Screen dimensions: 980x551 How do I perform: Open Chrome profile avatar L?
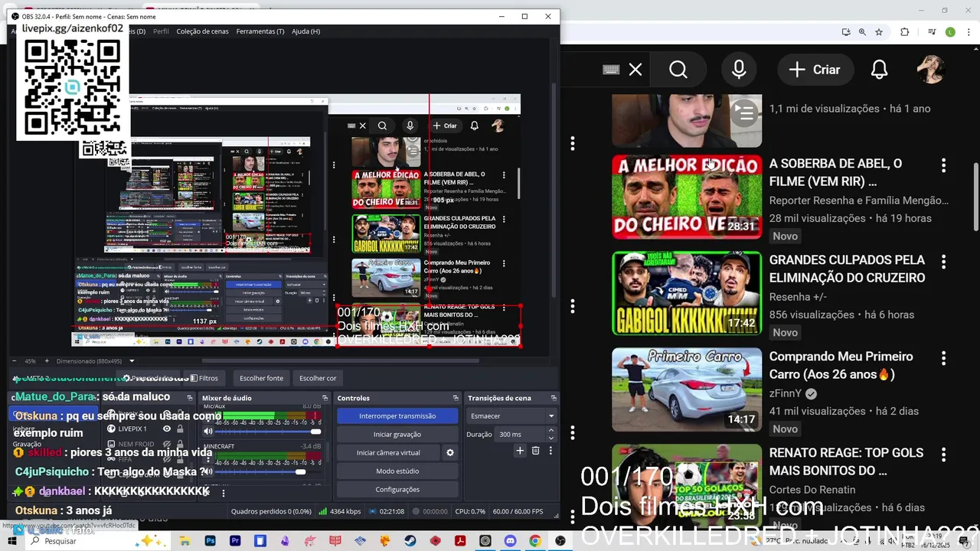[950, 32]
